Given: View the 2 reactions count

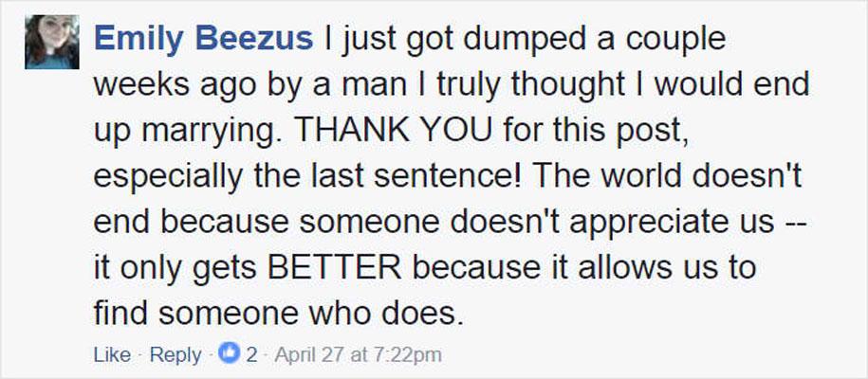Looking at the screenshot, I should point(251,355).
